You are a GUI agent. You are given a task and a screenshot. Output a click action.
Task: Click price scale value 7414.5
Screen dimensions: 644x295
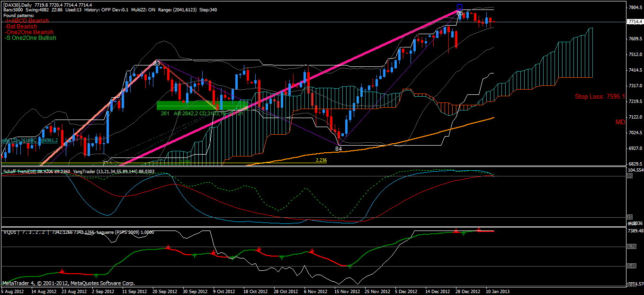tap(635, 70)
